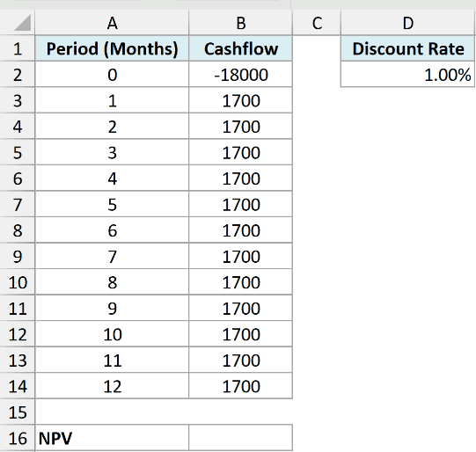Image resolution: width=476 pixels, height=452 pixels.
Task: Select the period 4 cell in column A
Action: pyautogui.click(x=112, y=179)
